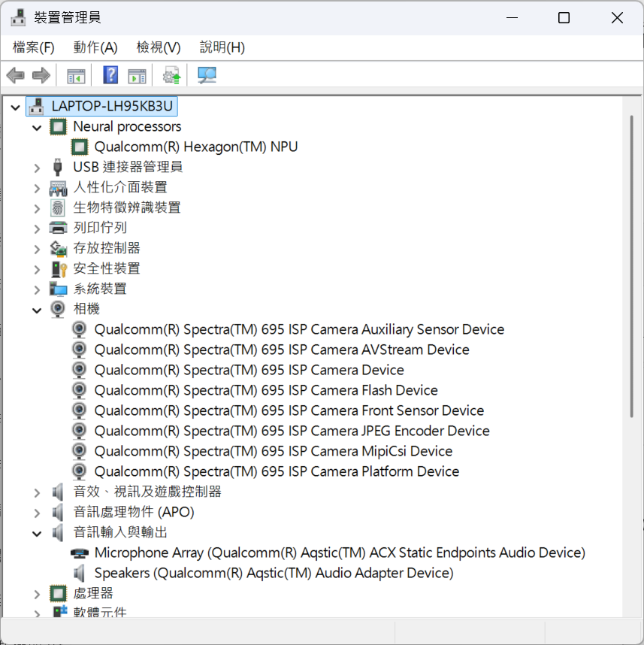Image resolution: width=644 pixels, height=645 pixels.
Task: Click the 安全性裝置 key icon
Action: tap(59, 268)
